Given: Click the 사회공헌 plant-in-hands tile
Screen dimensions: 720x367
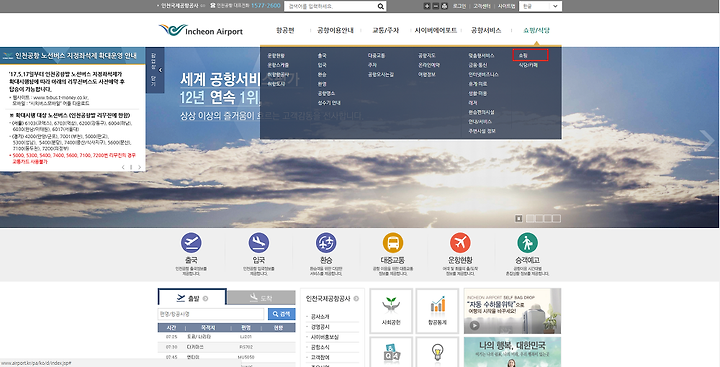Looking at the screenshot, I should coord(391,311).
